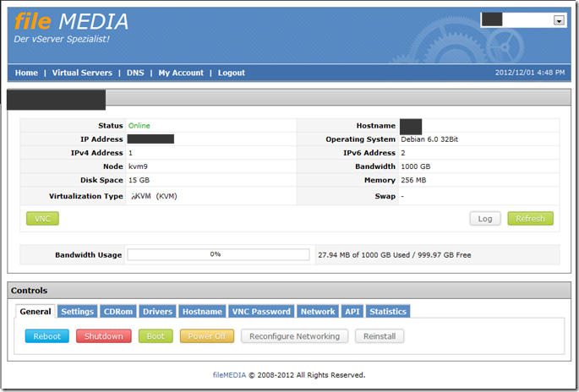The width and height of the screenshot is (579, 392).
Task: Go to Home in the navigation bar
Action: (x=26, y=73)
